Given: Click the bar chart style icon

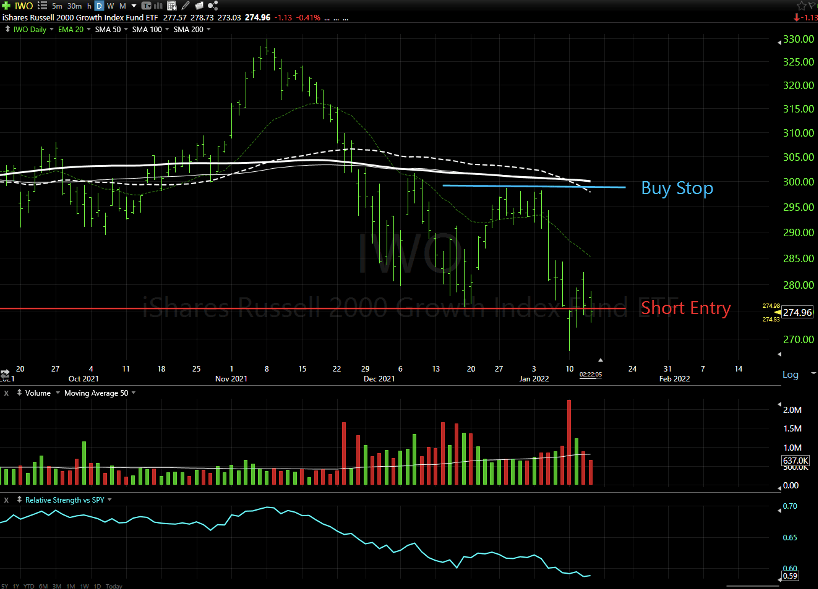Looking at the screenshot, I should point(158,6).
